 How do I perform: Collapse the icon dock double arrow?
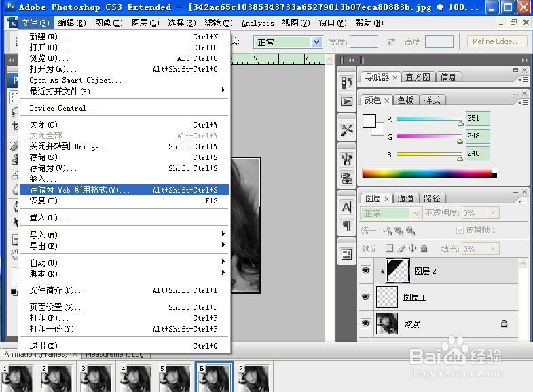(x=351, y=60)
